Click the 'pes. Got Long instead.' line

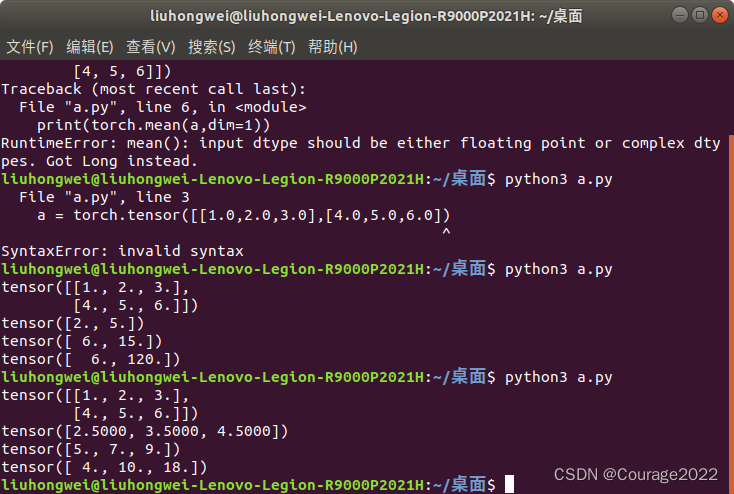(99, 161)
